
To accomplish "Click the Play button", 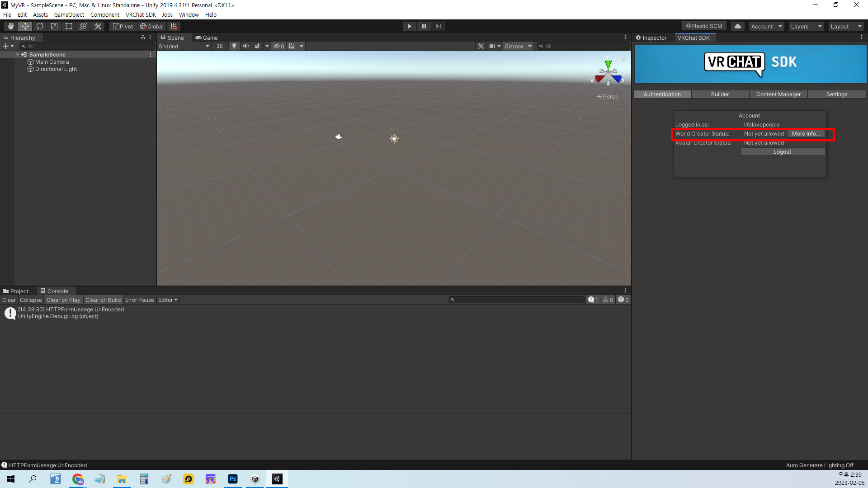I will [x=409, y=26].
